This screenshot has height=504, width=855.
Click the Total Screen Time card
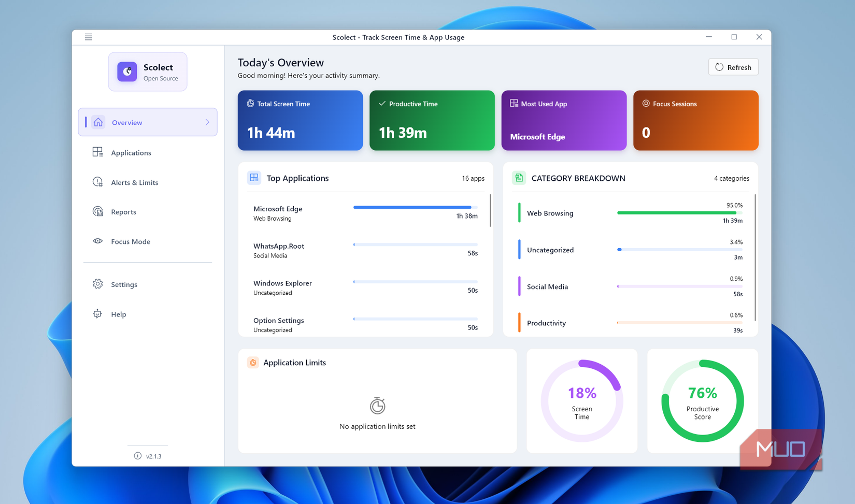tap(300, 120)
